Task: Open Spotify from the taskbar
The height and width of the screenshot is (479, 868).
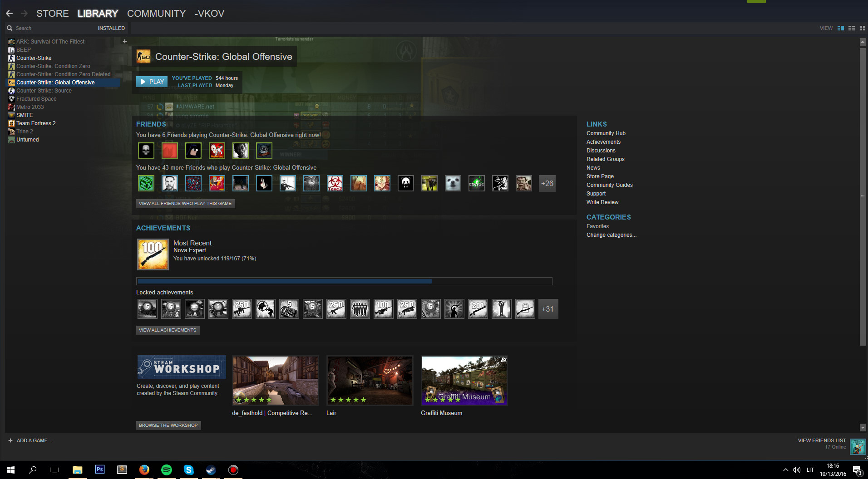Action: click(x=167, y=469)
